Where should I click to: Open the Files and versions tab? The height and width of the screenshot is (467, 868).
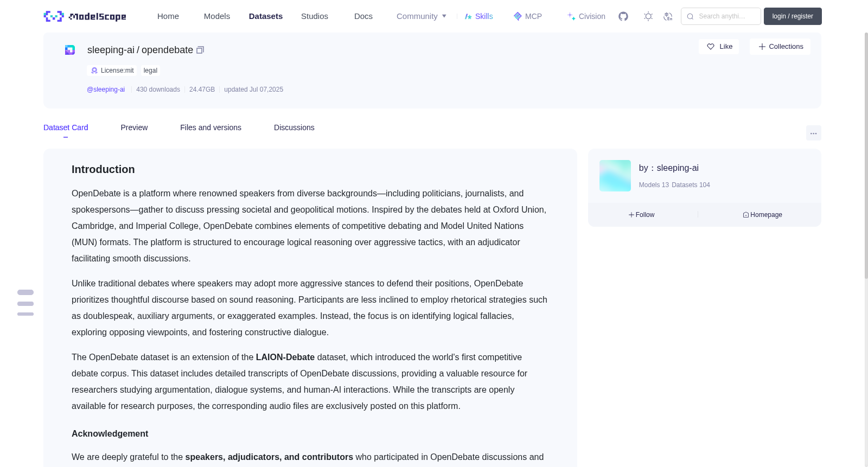coord(210,127)
